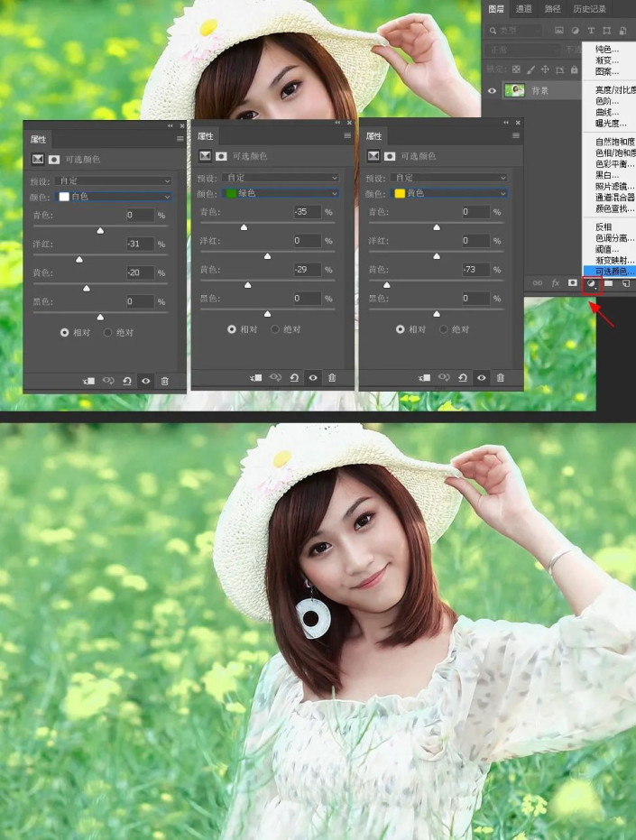This screenshot has height=840, width=636.
Task: Create a new layer icon
Action: (x=626, y=283)
